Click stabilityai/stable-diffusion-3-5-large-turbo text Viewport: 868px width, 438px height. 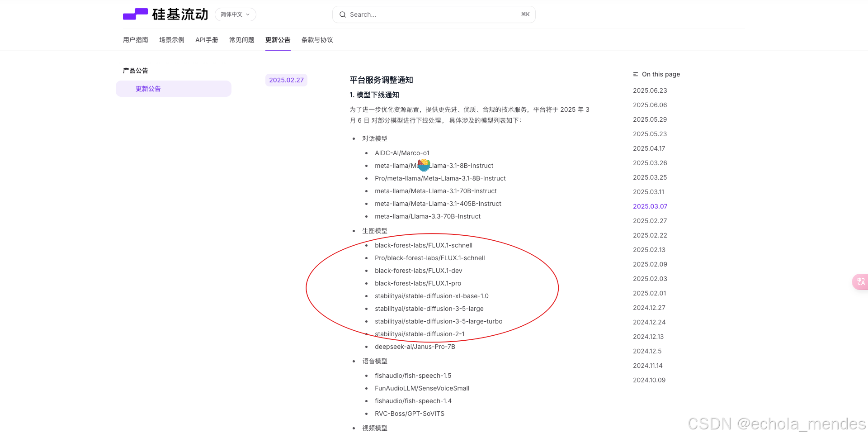click(439, 321)
